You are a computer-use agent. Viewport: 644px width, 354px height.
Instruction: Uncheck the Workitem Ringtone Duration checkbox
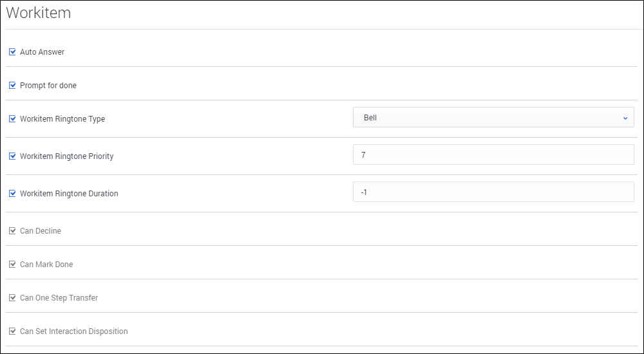pos(12,194)
